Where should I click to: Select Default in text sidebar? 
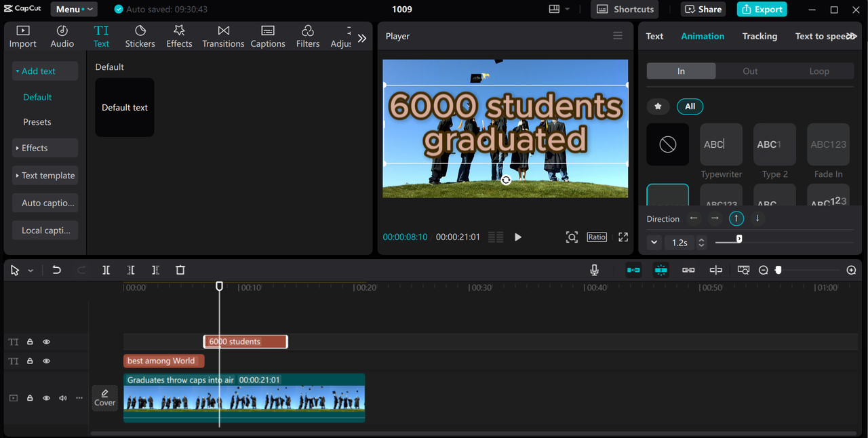click(37, 97)
